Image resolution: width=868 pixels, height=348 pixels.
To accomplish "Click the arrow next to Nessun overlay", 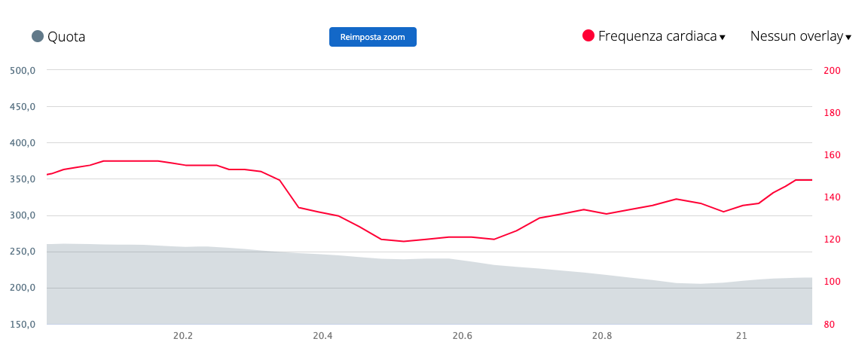I will pyautogui.click(x=848, y=37).
